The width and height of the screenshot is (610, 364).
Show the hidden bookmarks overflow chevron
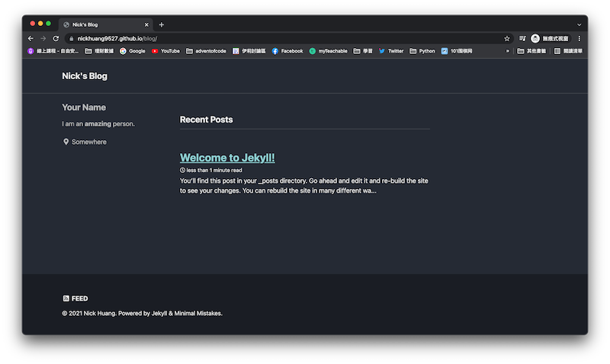tap(508, 51)
